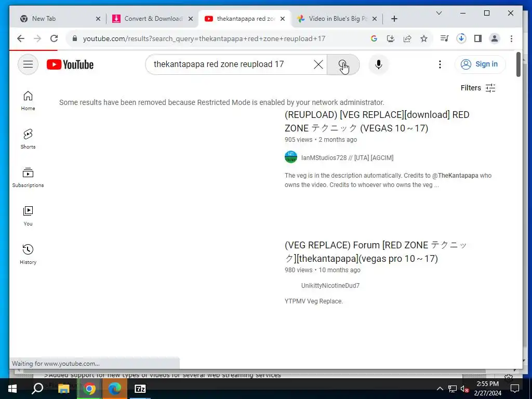This screenshot has width=532, height=399.
Task: Open search Filters
Action: [x=478, y=88]
